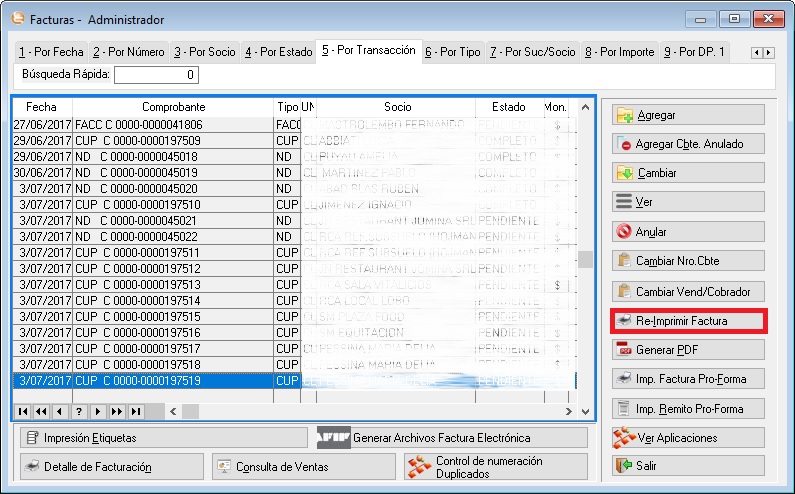Open the Por Importe tab

point(620,51)
